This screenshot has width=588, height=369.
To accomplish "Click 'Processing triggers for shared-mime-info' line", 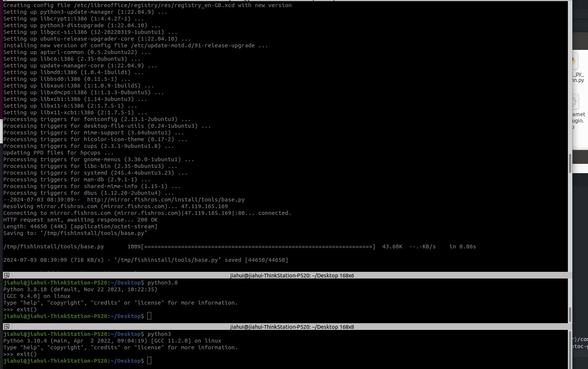I will click(x=92, y=186).
